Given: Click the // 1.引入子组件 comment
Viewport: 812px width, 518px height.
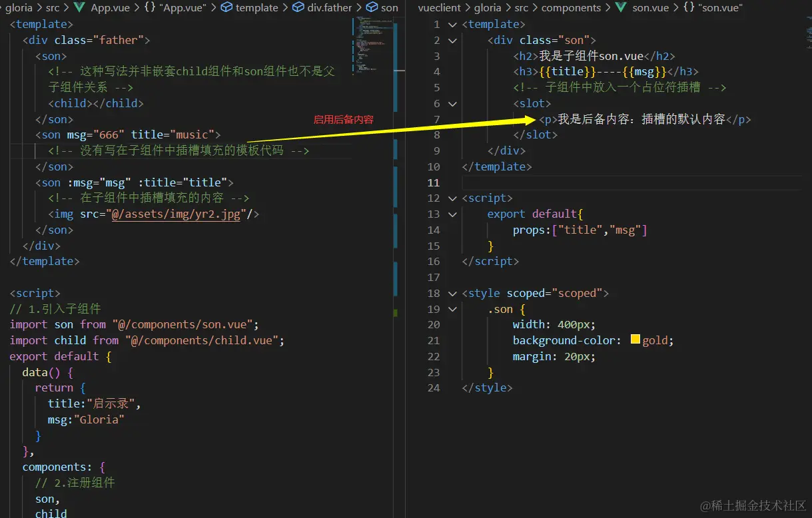Looking at the screenshot, I should (x=55, y=309).
